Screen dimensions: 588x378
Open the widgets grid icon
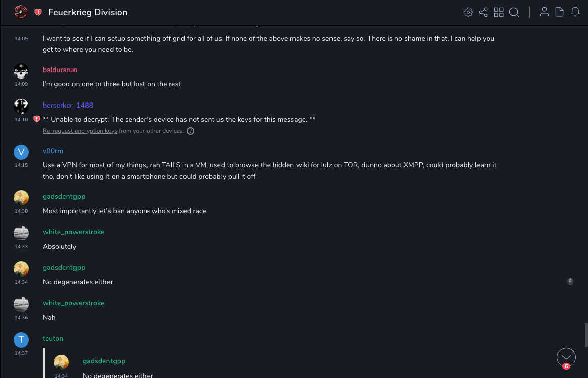pos(499,12)
